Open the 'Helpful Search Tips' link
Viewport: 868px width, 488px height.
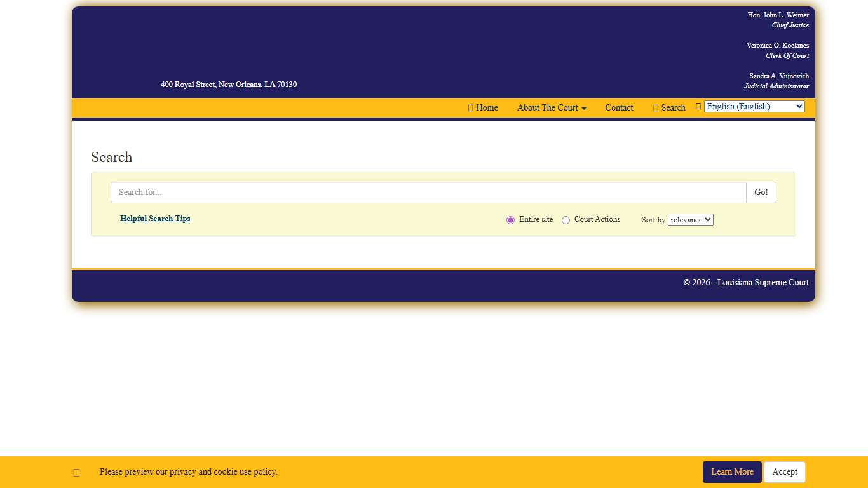[155, 219]
